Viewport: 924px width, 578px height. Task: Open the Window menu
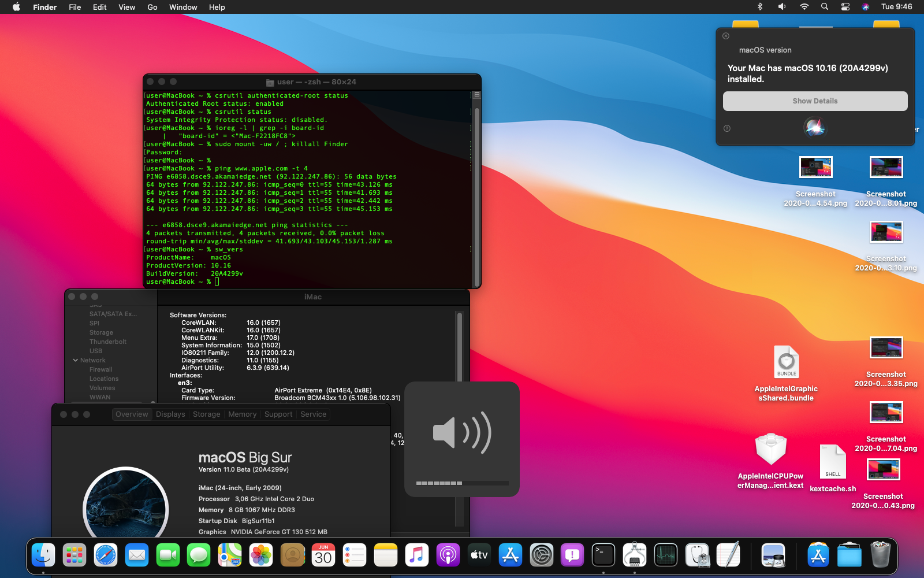(x=183, y=7)
